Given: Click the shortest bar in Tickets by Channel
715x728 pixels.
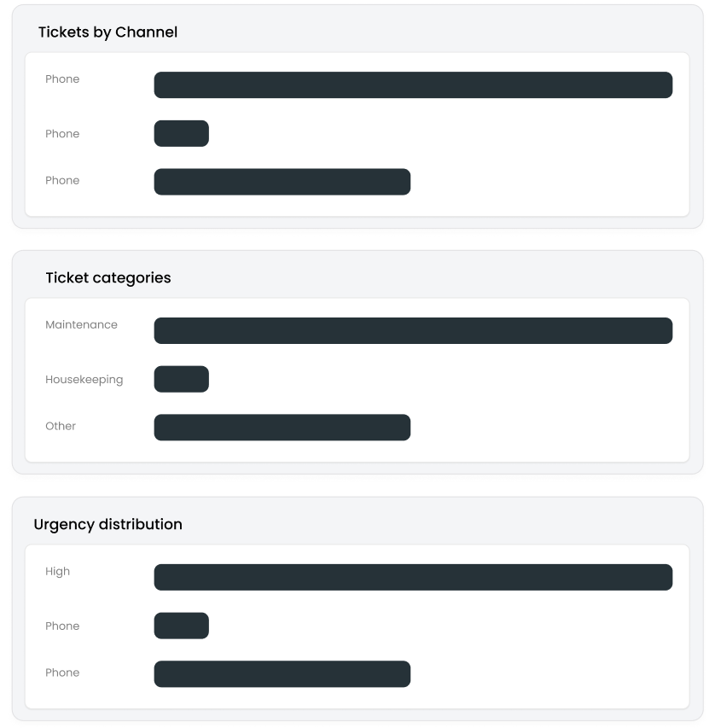Looking at the screenshot, I should pos(181,133).
